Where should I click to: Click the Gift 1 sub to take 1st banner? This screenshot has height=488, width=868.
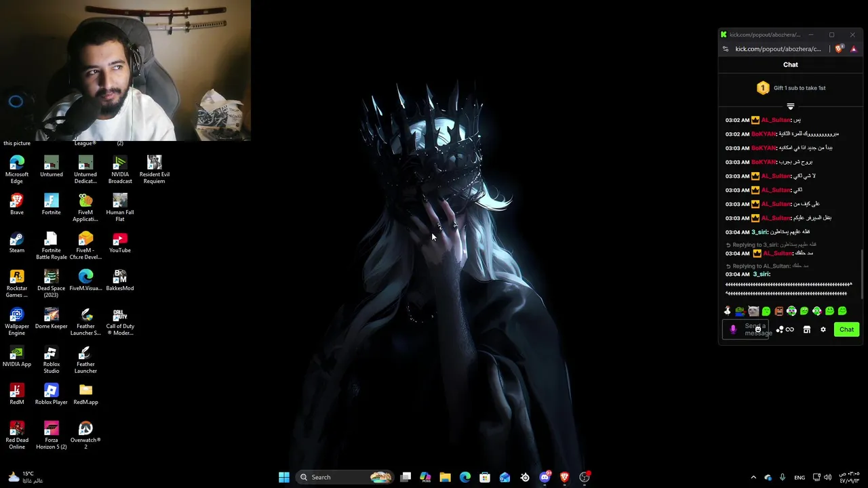[x=791, y=88]
